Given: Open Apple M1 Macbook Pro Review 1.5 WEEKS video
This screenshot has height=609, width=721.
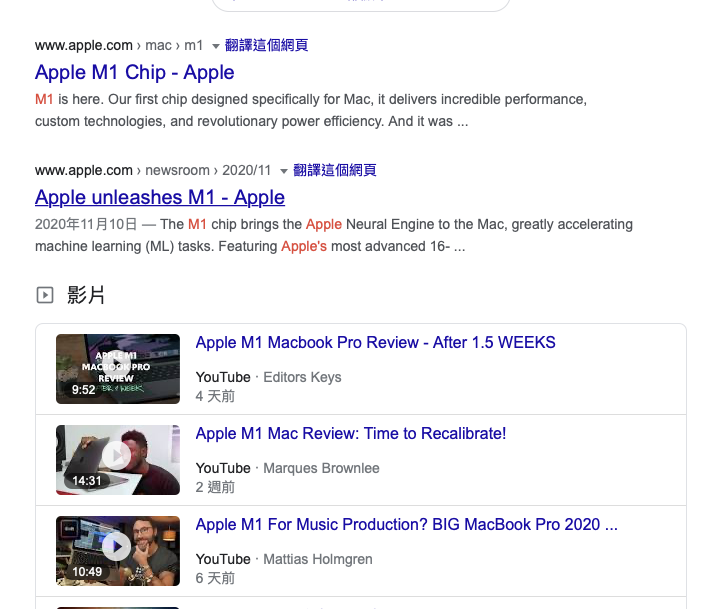Looking at the screenshot, I should [x=375, y=343].
